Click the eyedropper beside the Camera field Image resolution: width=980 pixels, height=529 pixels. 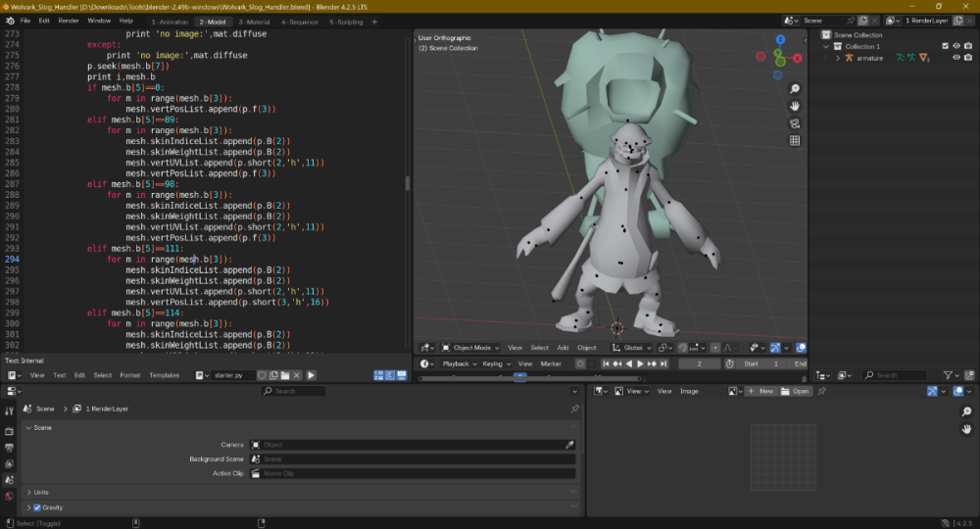click(569, 445)
